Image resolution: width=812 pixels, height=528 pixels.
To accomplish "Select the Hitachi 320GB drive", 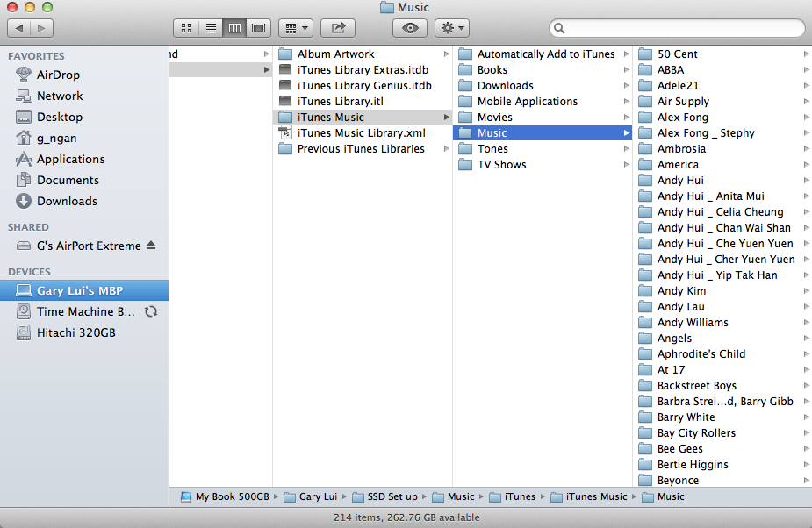I will [84, 332].
